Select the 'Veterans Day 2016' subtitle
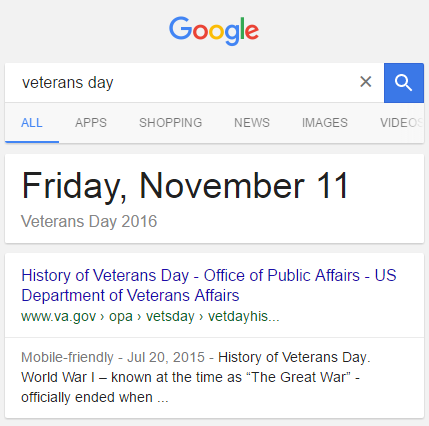Screen dimensions: 429x426 89,221
